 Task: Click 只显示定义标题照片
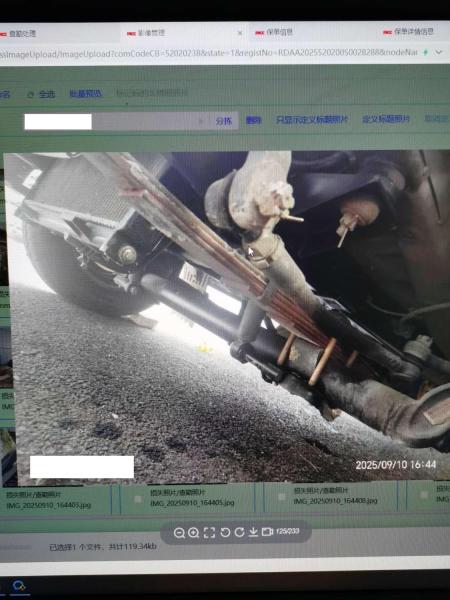[x=312, y=120]
